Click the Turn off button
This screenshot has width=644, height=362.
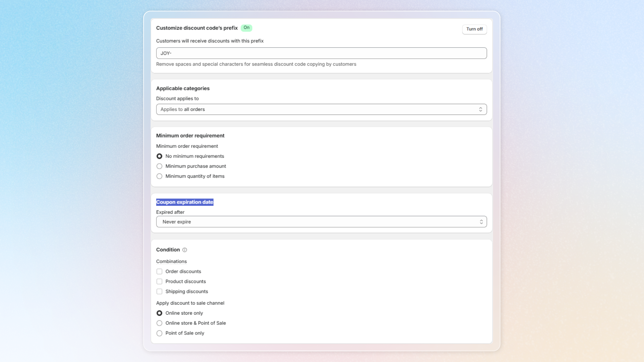[x=474, y=29]
